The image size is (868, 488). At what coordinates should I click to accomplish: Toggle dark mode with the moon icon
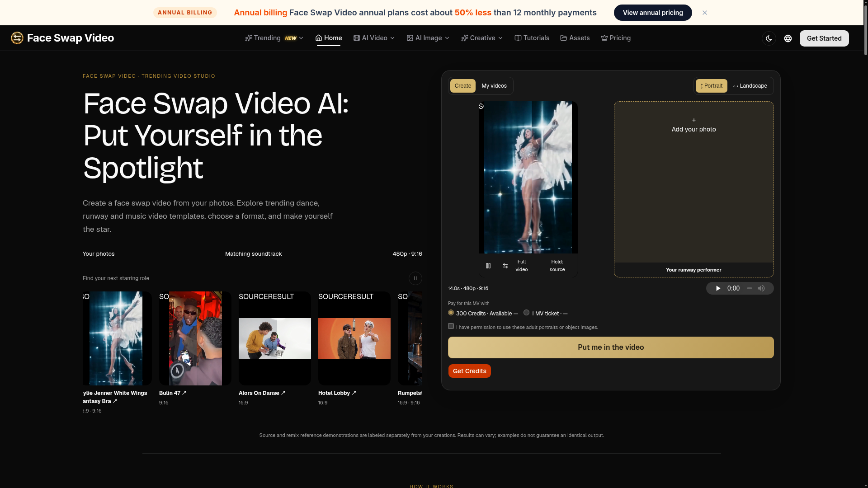coord(769,38)
